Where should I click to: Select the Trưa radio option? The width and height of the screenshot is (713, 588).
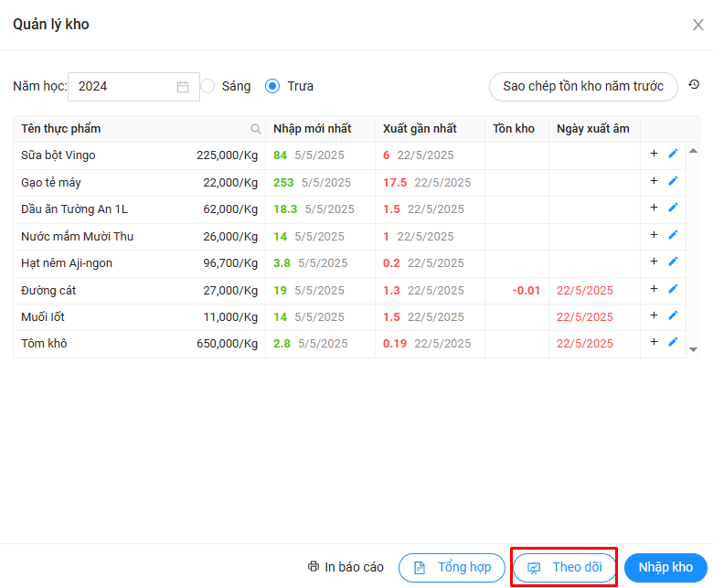(272, 86)
